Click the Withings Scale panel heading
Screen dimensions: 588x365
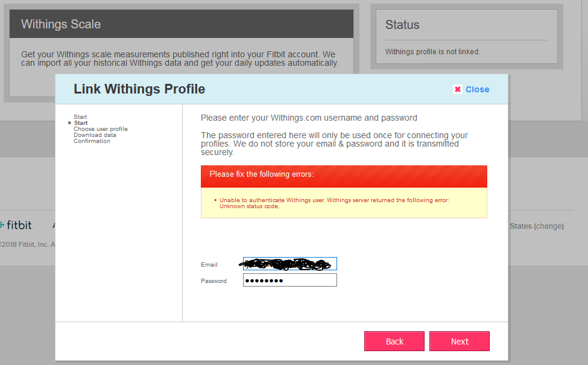pos(61,24)
